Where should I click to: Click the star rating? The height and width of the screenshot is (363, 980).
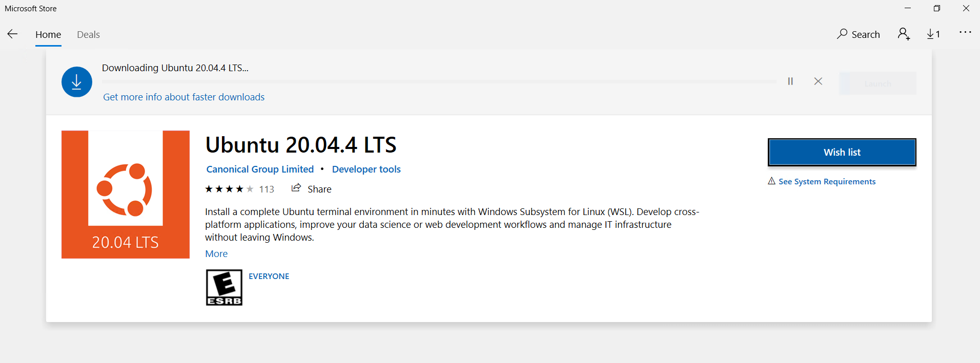coord(229,189)
